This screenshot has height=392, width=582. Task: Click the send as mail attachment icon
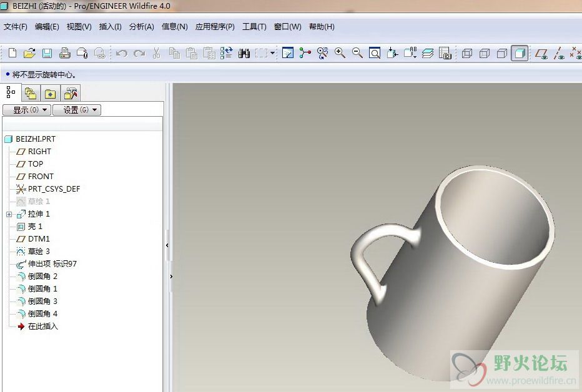pyautogui.click(x=82, y=53)
